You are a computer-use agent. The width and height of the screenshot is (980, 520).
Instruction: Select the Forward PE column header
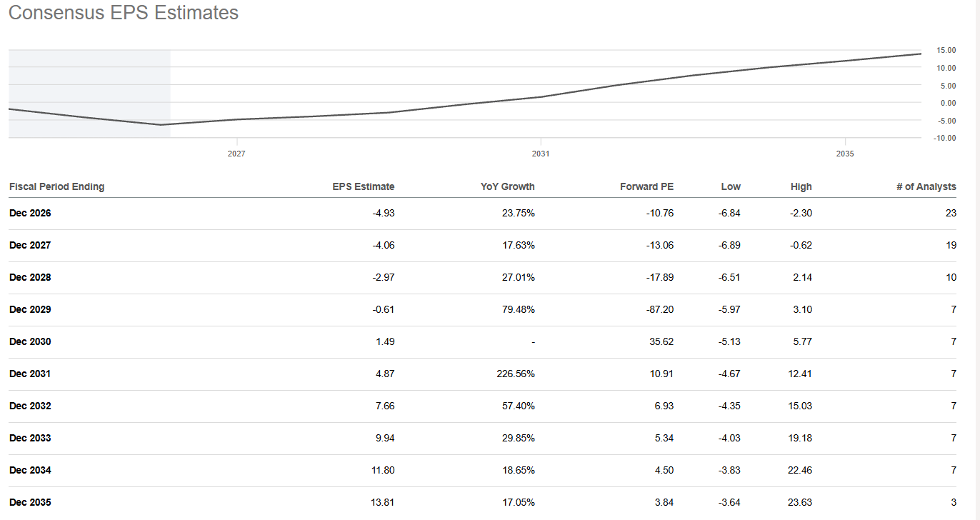coord(646,186)
